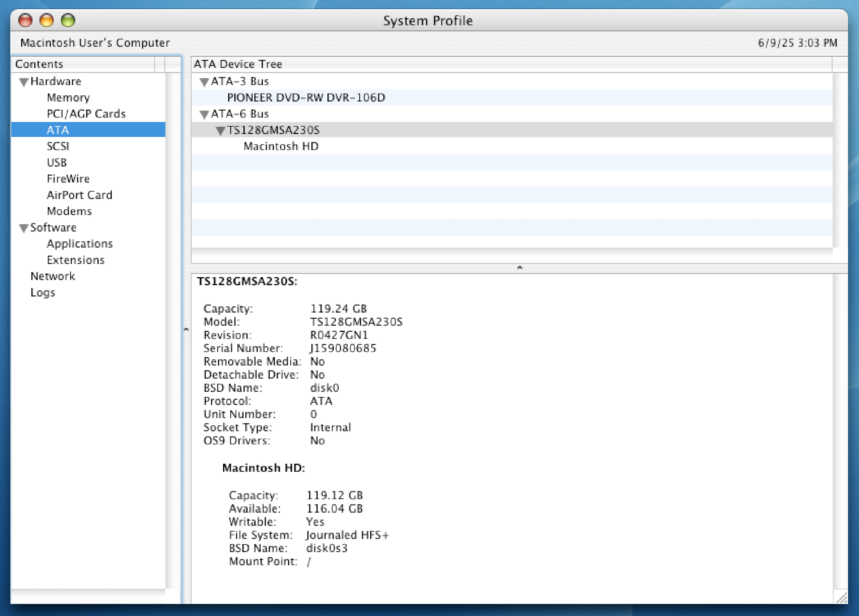Image resolution: width=859 pixels, height=616 pixels.
Task: Open the Network section
Action: pos(53,276)
